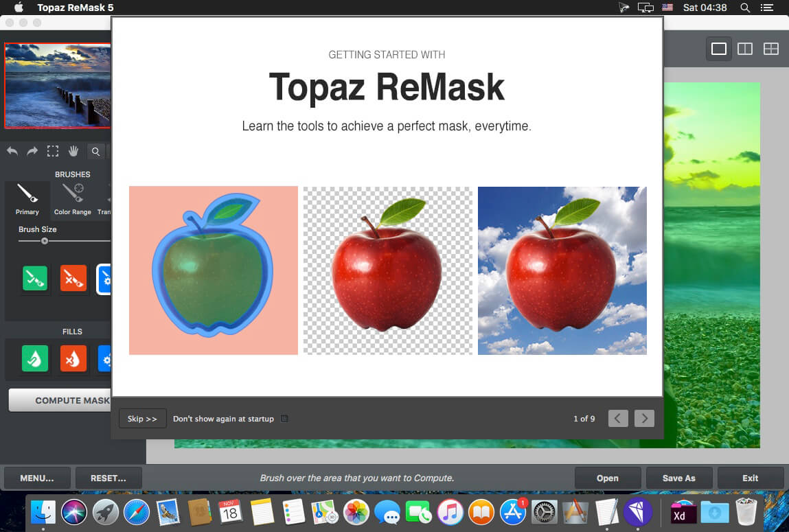The height and width of the screenshot is (532, 789).
Task: Open the MENU... button
Action: (36, 478)
